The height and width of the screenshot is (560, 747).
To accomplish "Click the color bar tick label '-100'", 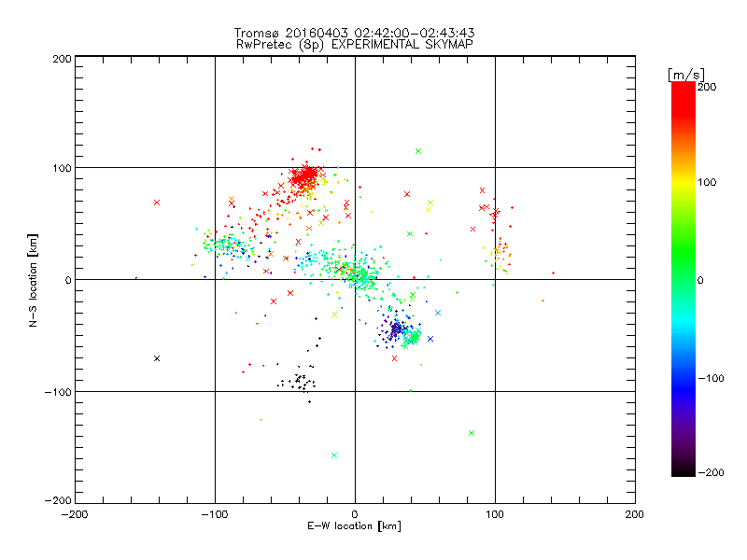I will coord(711,379).
